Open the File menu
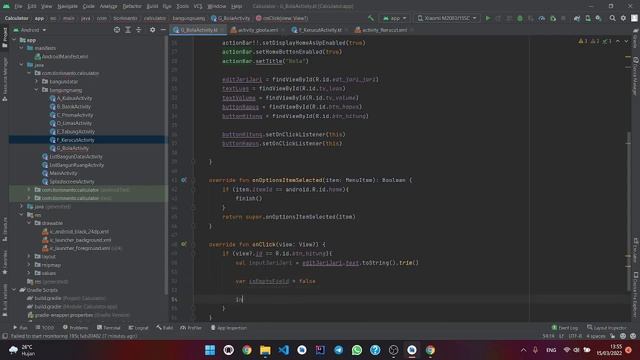The width and height of the screenshot is (640, 360). [x=18, y=6]
